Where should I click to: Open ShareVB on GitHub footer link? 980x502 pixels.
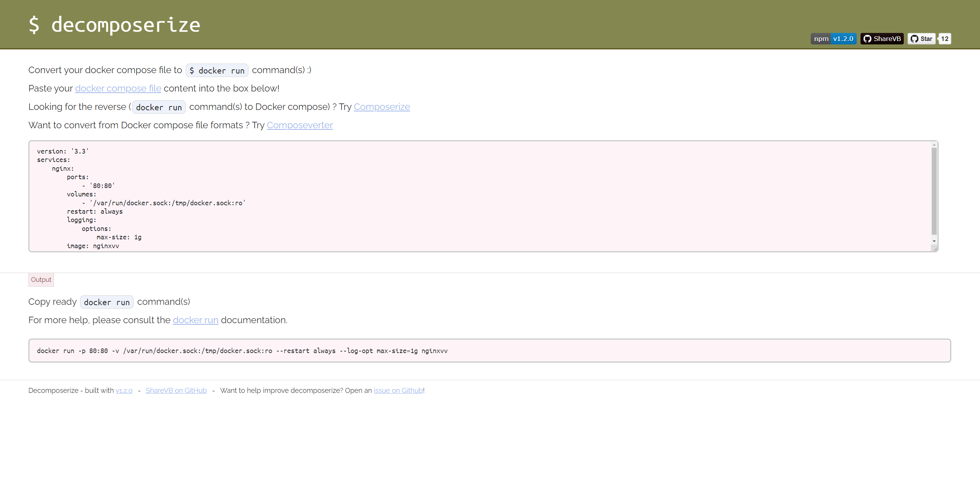(x=176, y=391)
